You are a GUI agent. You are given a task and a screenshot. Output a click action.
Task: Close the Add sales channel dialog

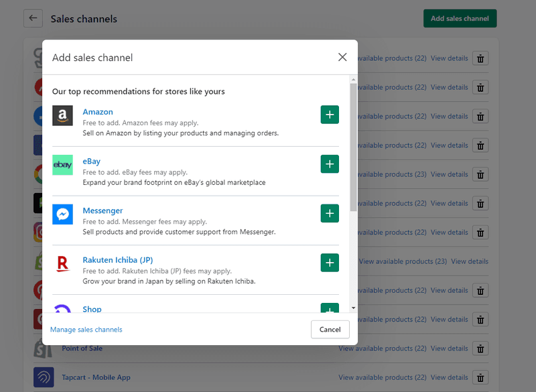342,57
